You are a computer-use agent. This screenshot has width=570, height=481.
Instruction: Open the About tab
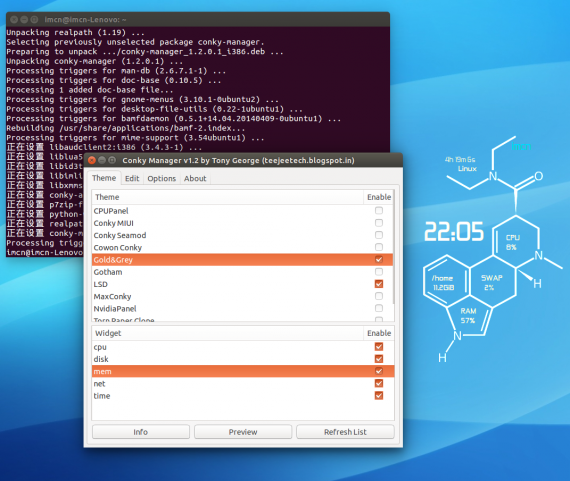(195, 179)
